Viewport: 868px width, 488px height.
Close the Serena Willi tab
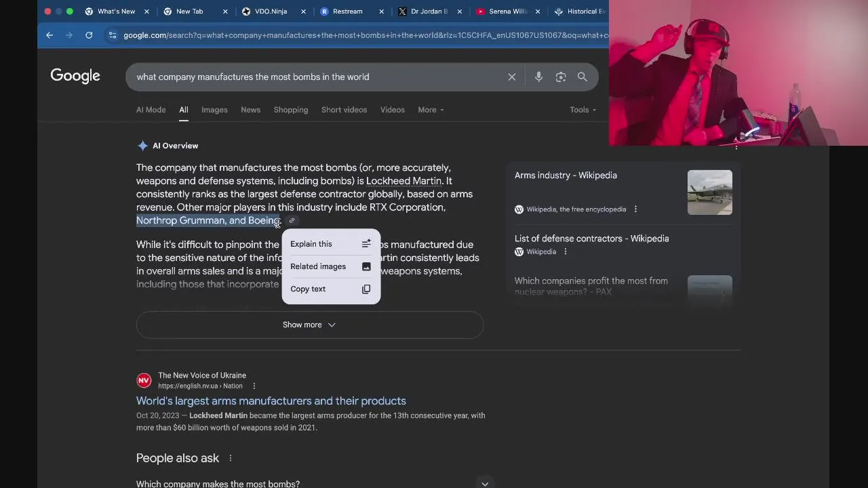(x=538, y=12)
